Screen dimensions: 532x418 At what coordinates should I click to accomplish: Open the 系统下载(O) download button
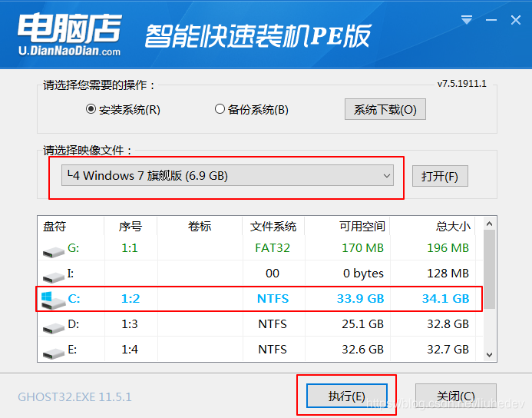(x=385, y=109)
